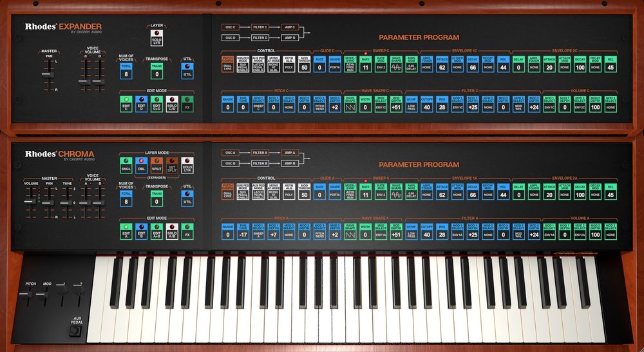
Task: Click the AMP A signal flow box
Action: tap(290, 153)
